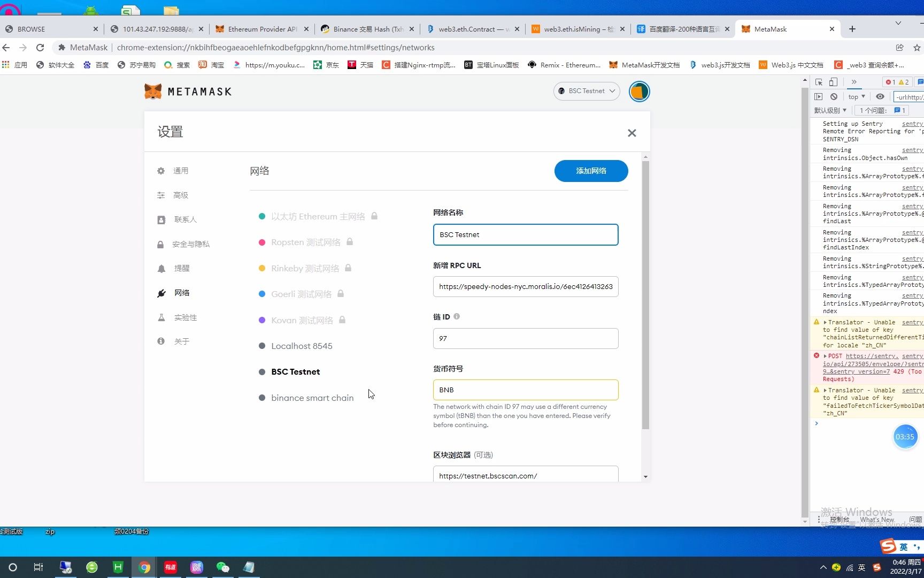Switch to Ethereum Provider API tab
This screenshot has width=924, height=578.
point(262,29)
